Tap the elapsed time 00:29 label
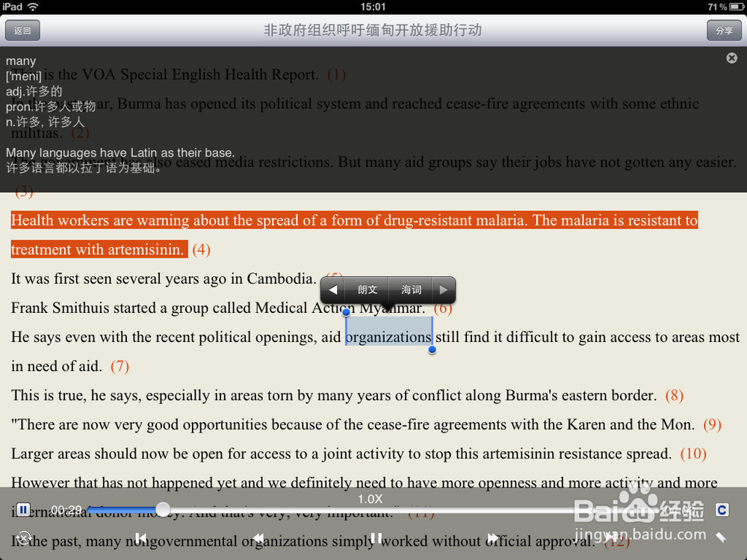Screen dimensions: 747x560 point(66,510)
